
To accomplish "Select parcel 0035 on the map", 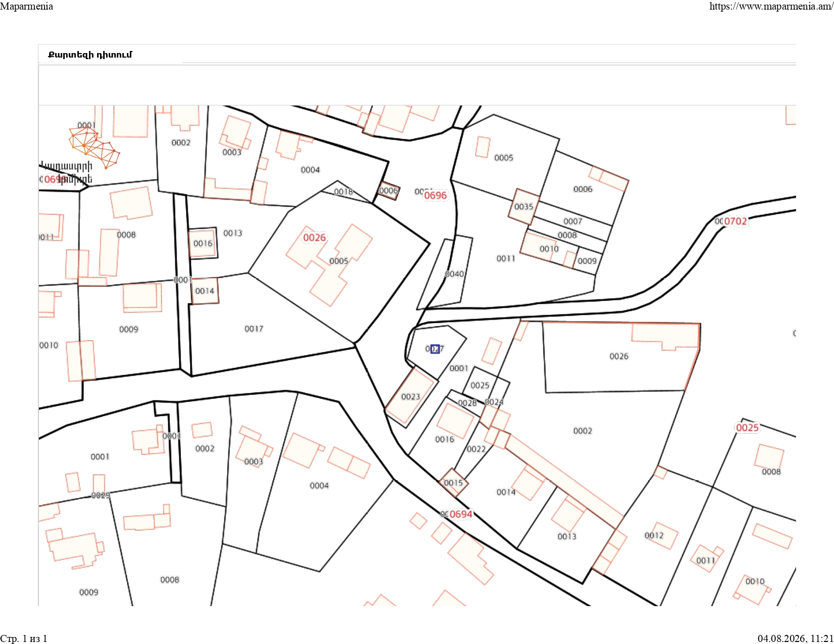I will pos(524,207).
